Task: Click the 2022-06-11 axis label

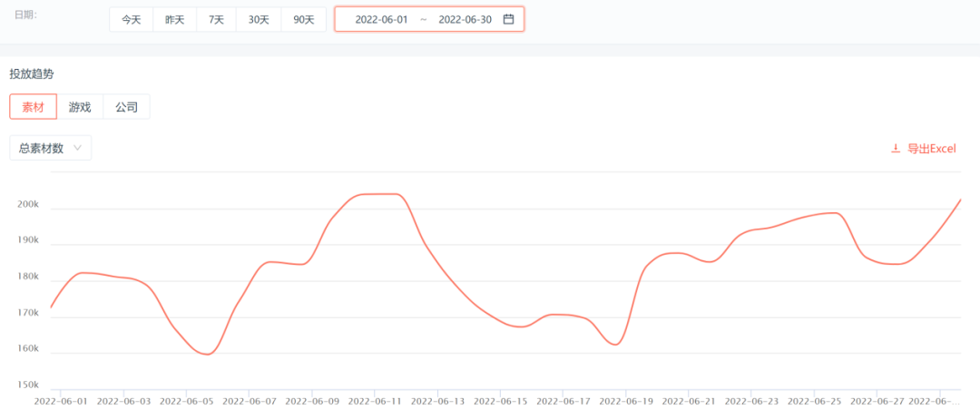Action: coord(375,401)
